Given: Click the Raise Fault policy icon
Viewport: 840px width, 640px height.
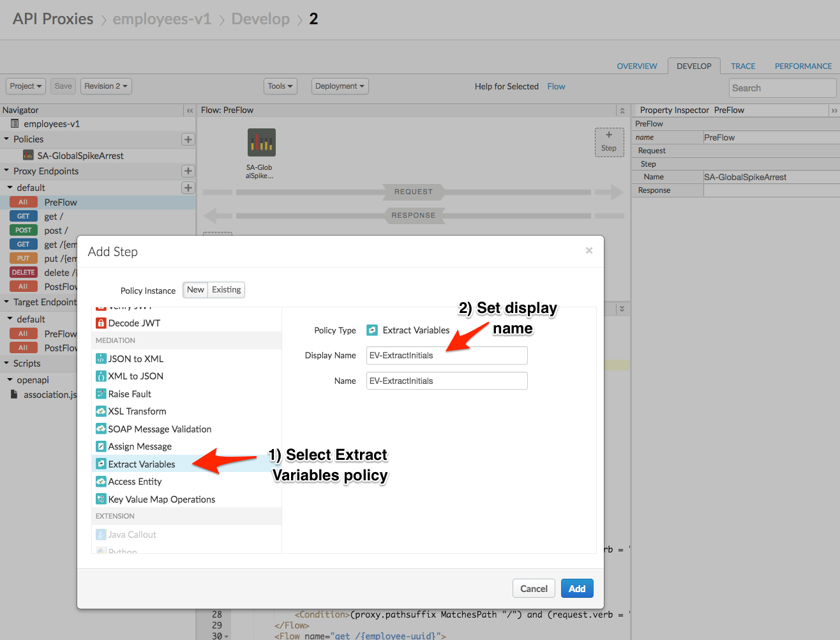Looking at the screenshot, I should 100,394.
